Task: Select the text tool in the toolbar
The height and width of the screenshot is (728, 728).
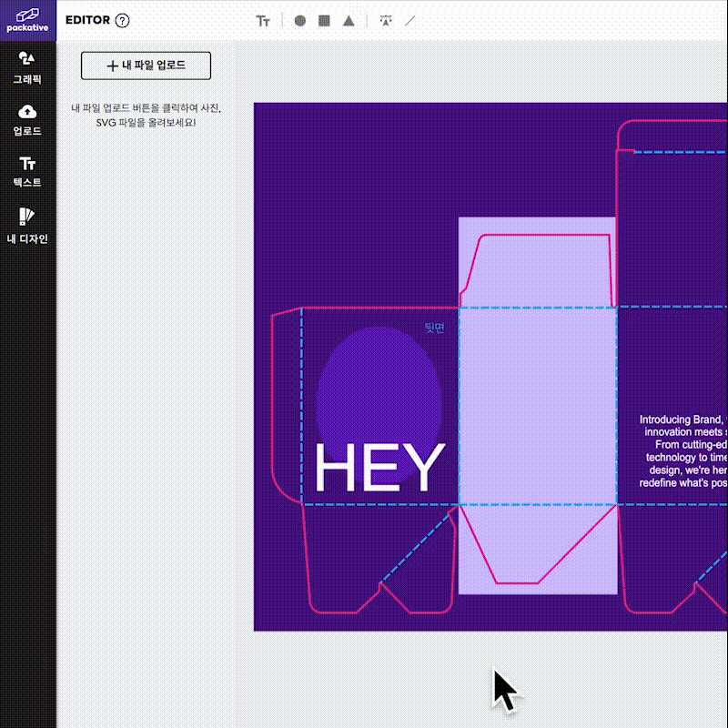Action: [x=264, y=20]
